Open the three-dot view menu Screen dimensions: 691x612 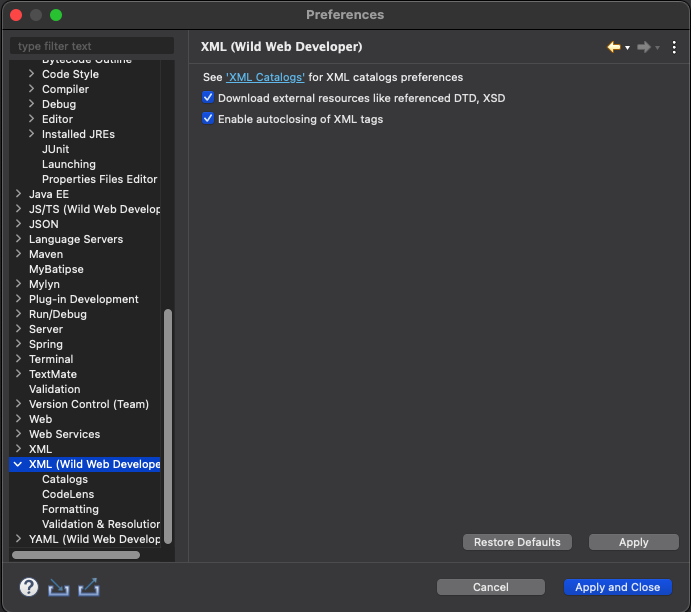tap(674, 47)
